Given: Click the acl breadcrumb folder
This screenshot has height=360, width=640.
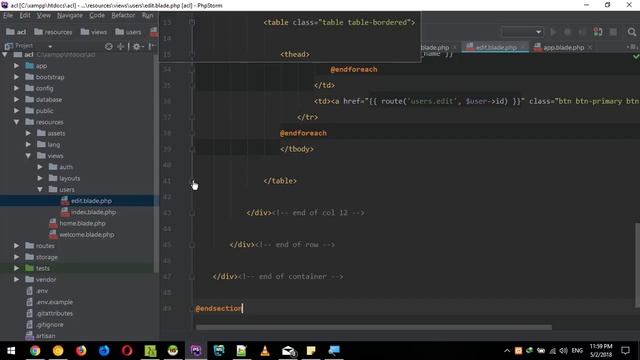Looking at the screenshot, I should (x=16, y=32).
